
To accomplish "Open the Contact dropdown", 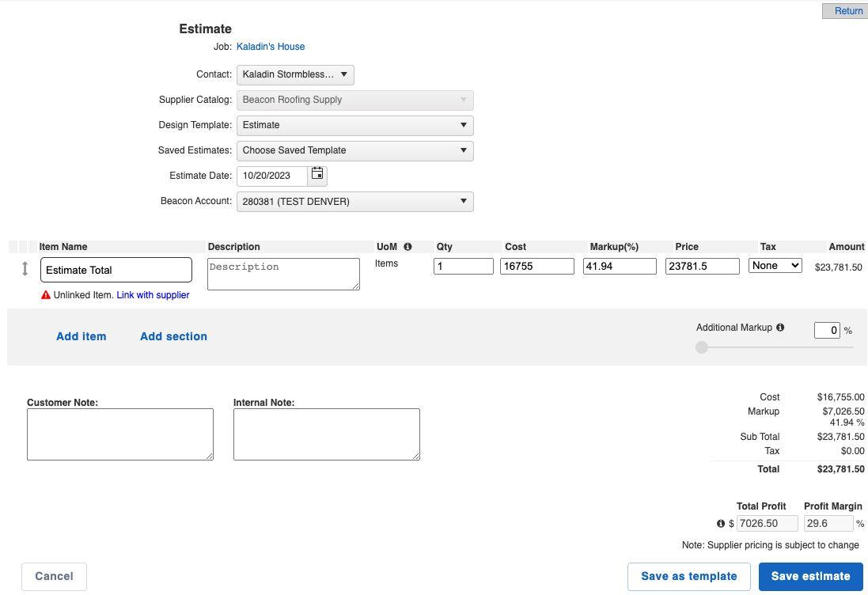I will pyautogui.click(x=295, y=74).
